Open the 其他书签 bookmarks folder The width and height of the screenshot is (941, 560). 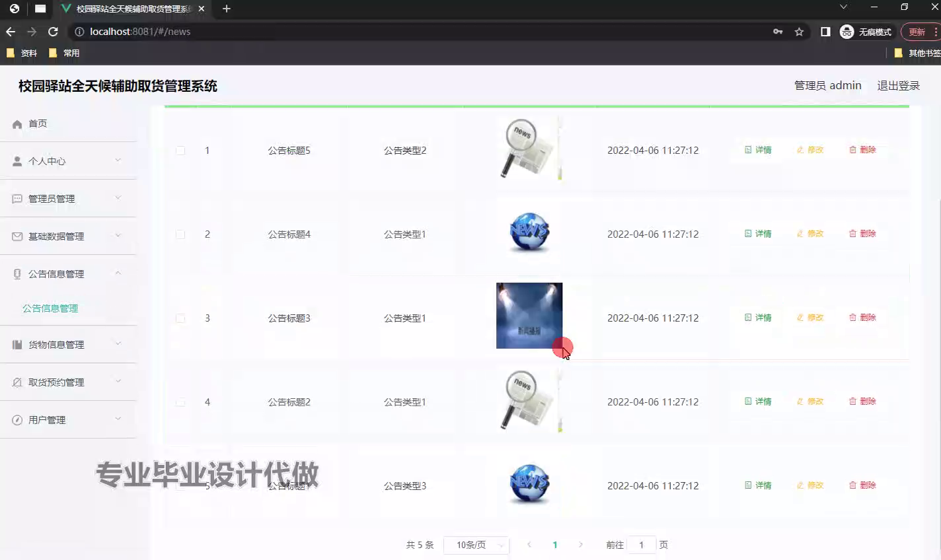(917, 53)
